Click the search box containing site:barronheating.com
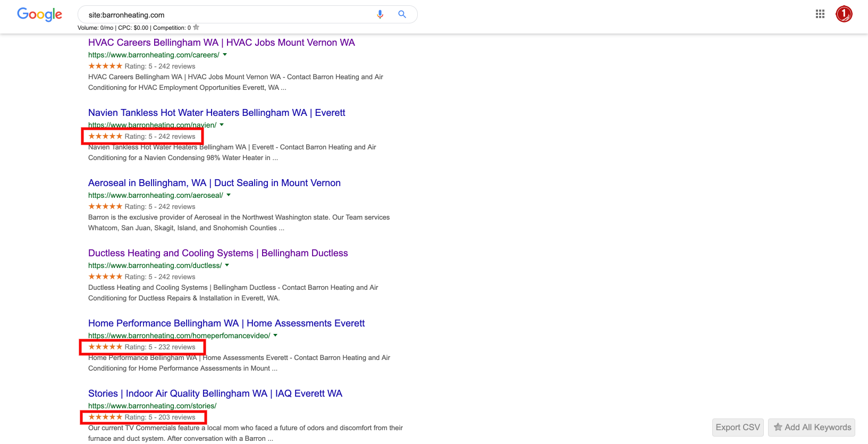 coord(248,14)
